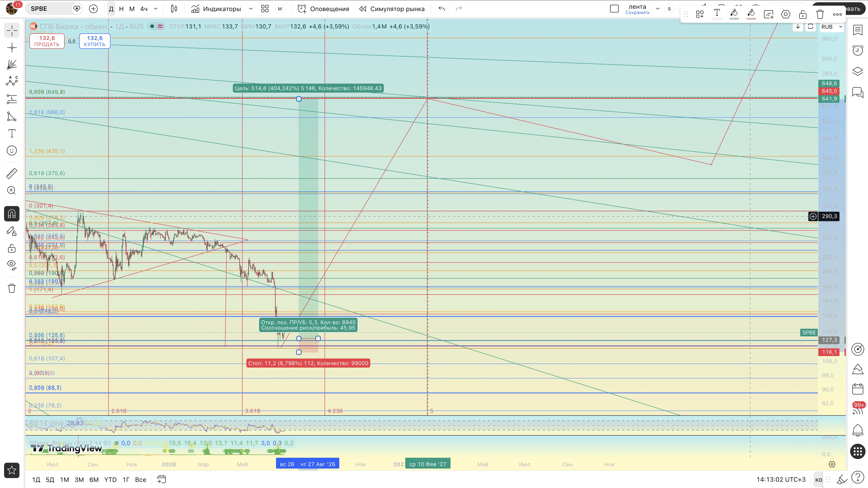Click the Сохранить layout link
The image size is (868, 488).
pos(637,13)
